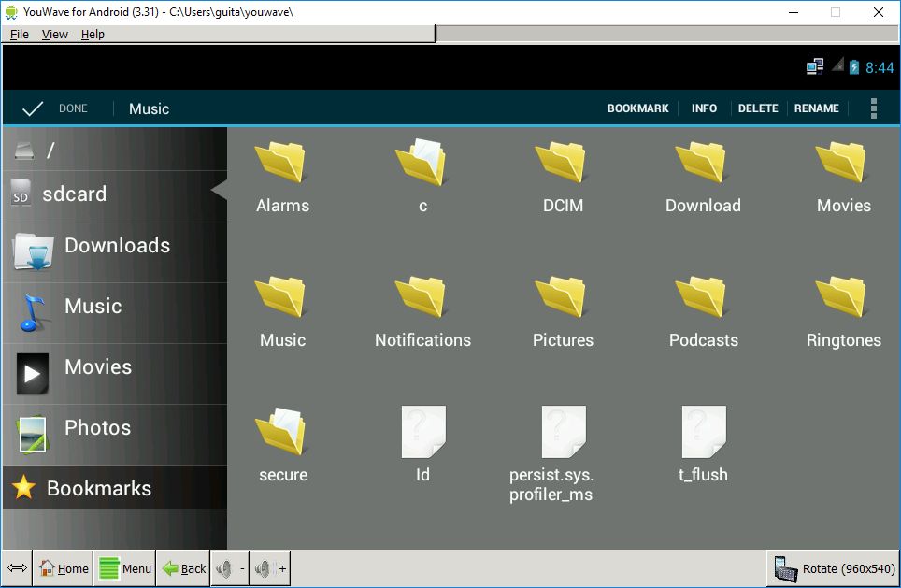Open the three-dot overflow menu
Image resolution: width=901 pixels, height=588 pixels.
point(873,108)
